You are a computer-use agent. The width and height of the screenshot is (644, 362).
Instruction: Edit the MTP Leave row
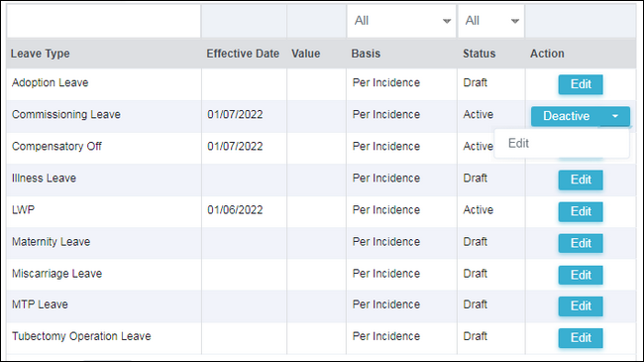(581, 306)
